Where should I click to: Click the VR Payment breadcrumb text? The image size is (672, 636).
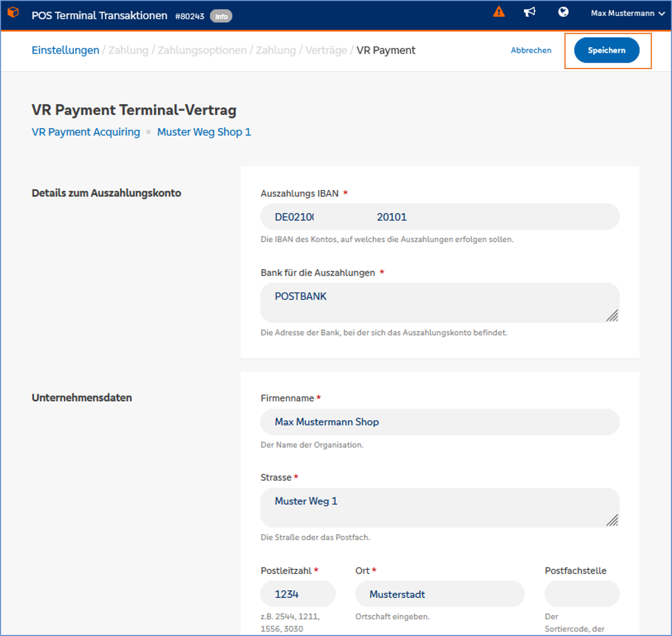pyautogui.click(x=386, y=50)
